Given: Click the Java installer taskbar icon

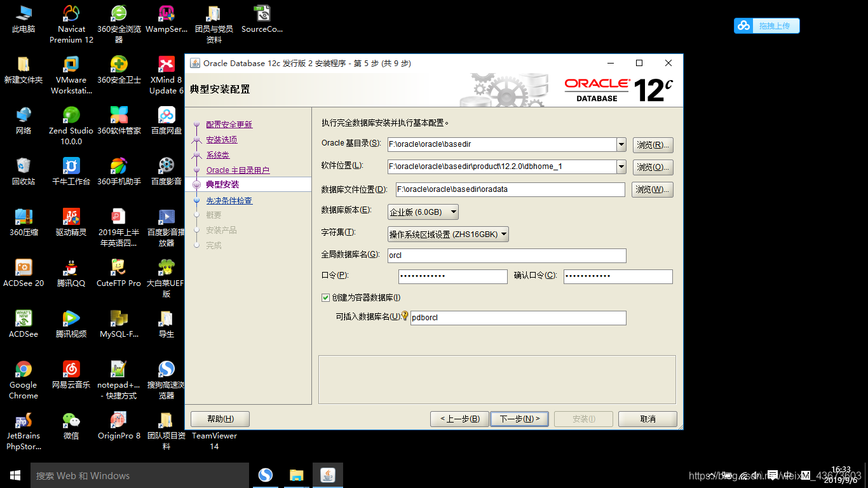Looking at the screenshot, I should click(x=328, y=475).
